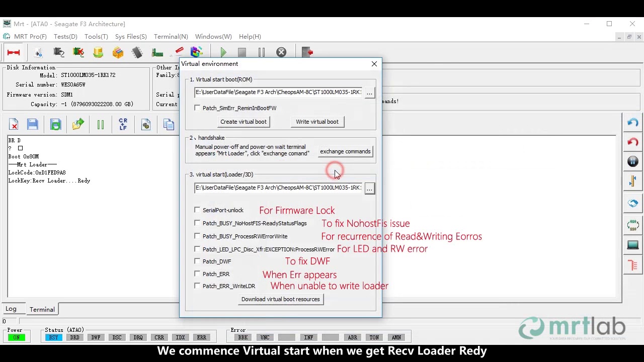Image resolution: width=644 pixels, height=362 pixels.
Task: Click the Virtual start boot(ROM) path field
Action: click(279, 92)
